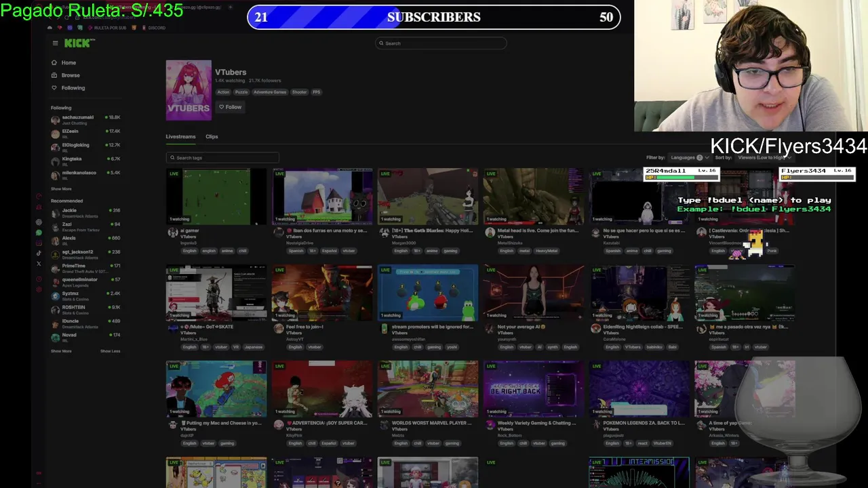Open 'Metal head is live' stream thumbnail

coord(534,196)
